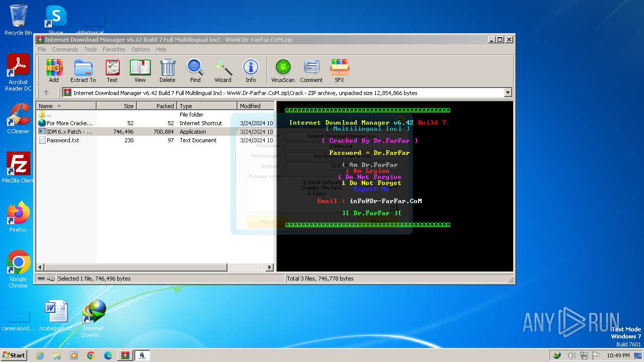
Task: Click the file list horizontal scrollbar thumb
Action: (x=135, y=267)
